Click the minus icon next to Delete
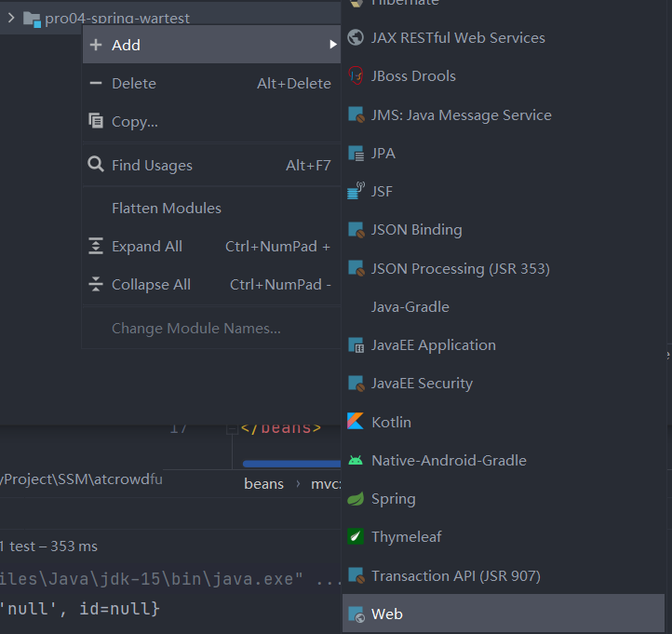The height and width of the screenshot is (634, 672). (96, 83)
